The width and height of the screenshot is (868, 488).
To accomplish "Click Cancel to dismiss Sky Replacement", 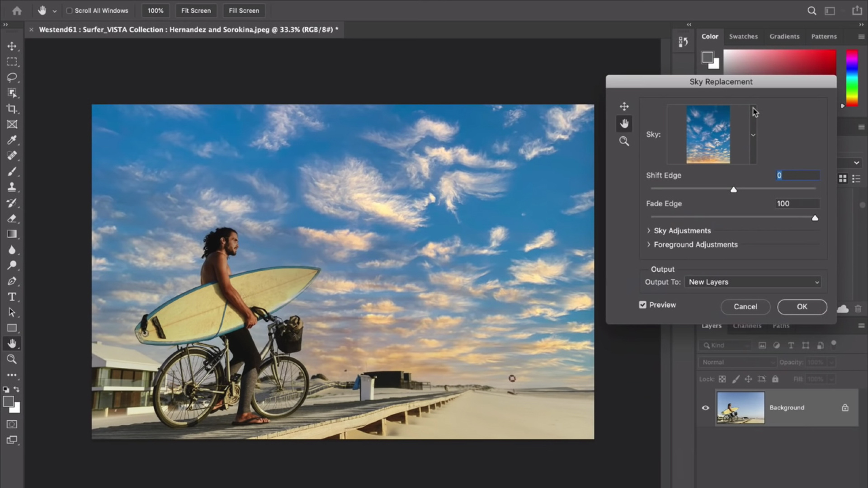I will tap(745, 306).
